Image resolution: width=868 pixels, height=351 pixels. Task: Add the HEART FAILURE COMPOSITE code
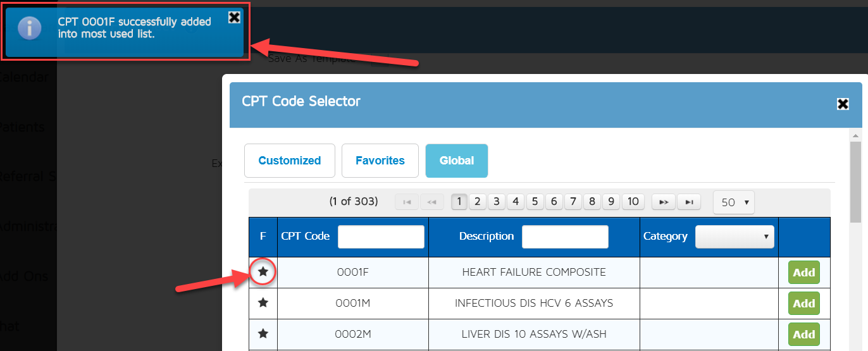pyautogui.click(x=803, y=273)
